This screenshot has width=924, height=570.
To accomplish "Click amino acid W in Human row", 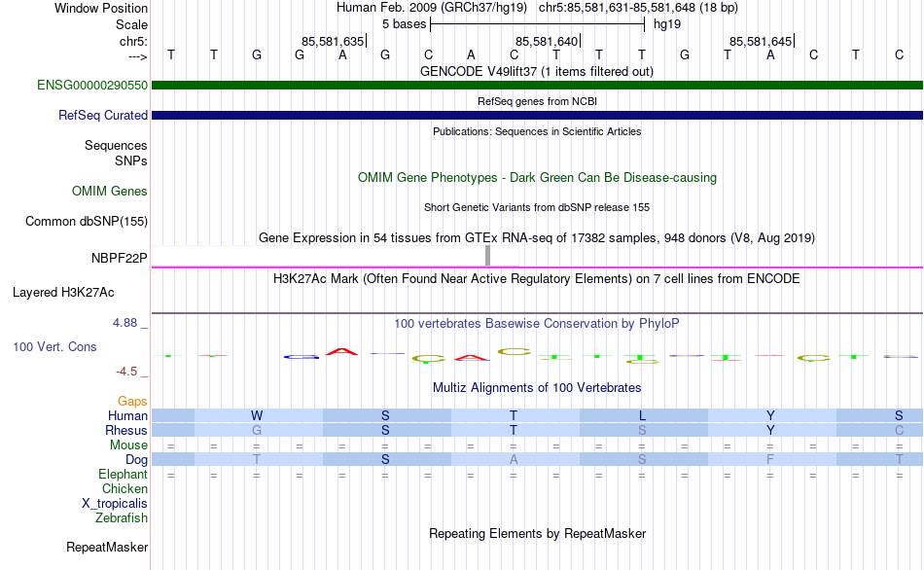I will [257, 415].
